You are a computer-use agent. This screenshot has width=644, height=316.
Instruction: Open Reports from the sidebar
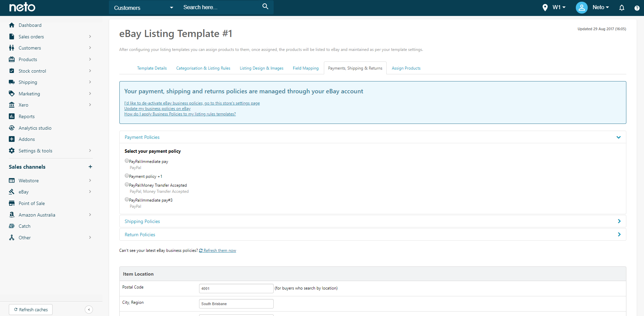pyautogui.click(x=26, y=116)
